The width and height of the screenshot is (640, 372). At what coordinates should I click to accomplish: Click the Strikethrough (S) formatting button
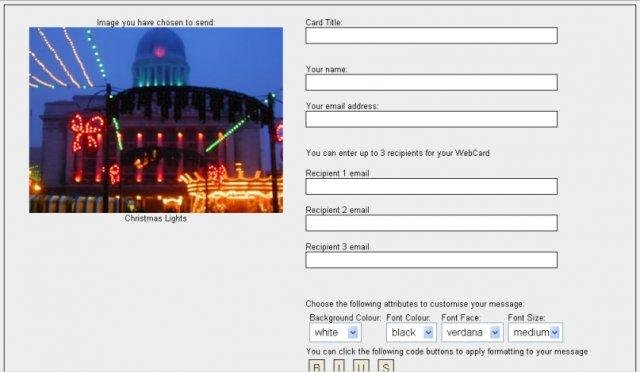[385, 366]
